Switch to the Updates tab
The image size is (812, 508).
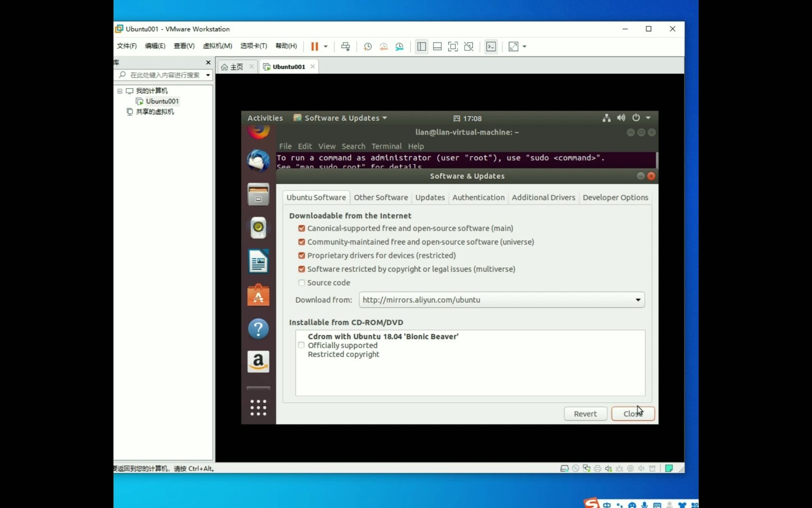click(x=430, y=198)
